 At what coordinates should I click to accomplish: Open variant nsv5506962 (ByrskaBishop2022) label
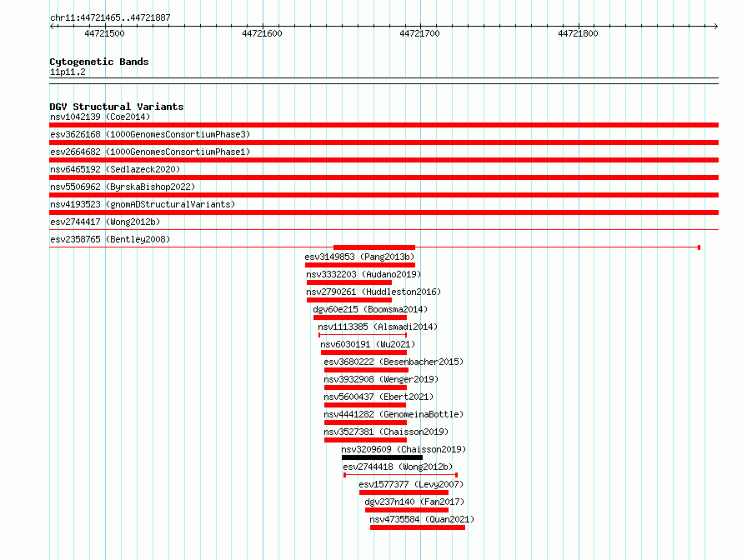[x=123, y=187]
